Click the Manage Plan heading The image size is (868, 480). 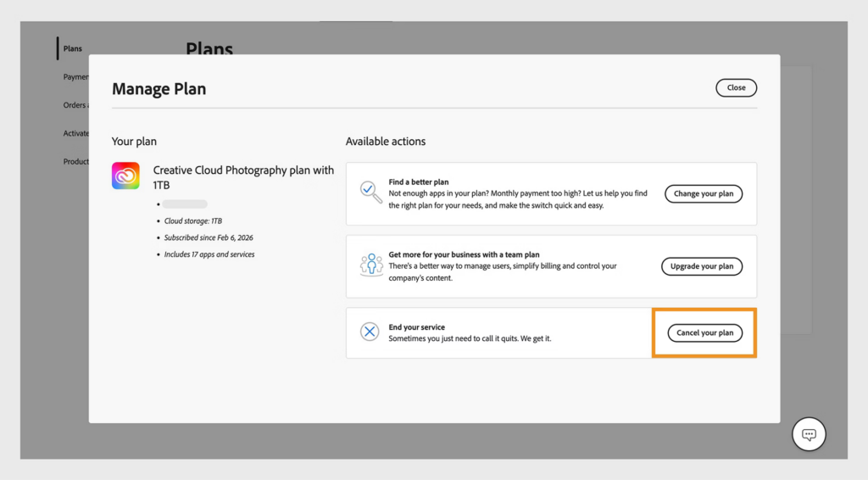(x=159, y=88)
